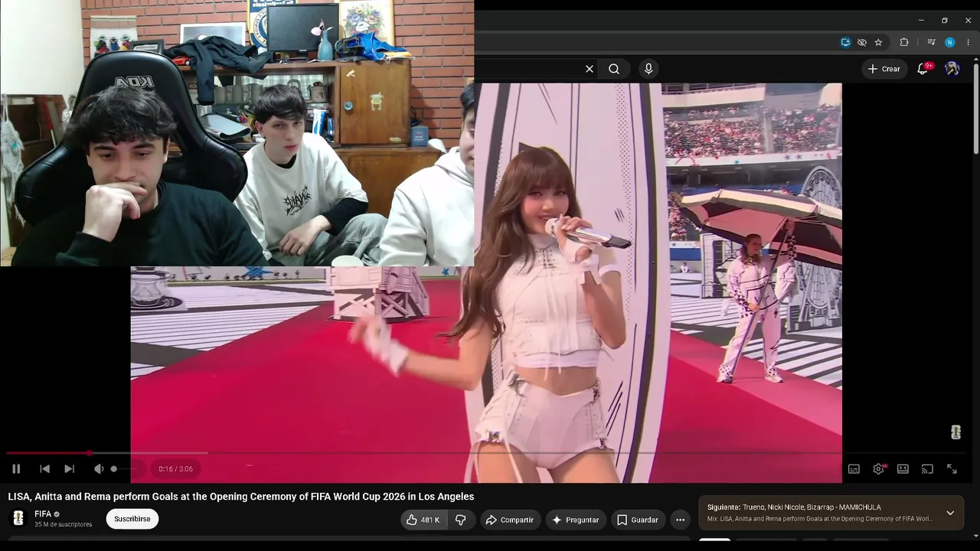Bookmark this page with the star
The image size is (980, 551).
click(878, 42)
